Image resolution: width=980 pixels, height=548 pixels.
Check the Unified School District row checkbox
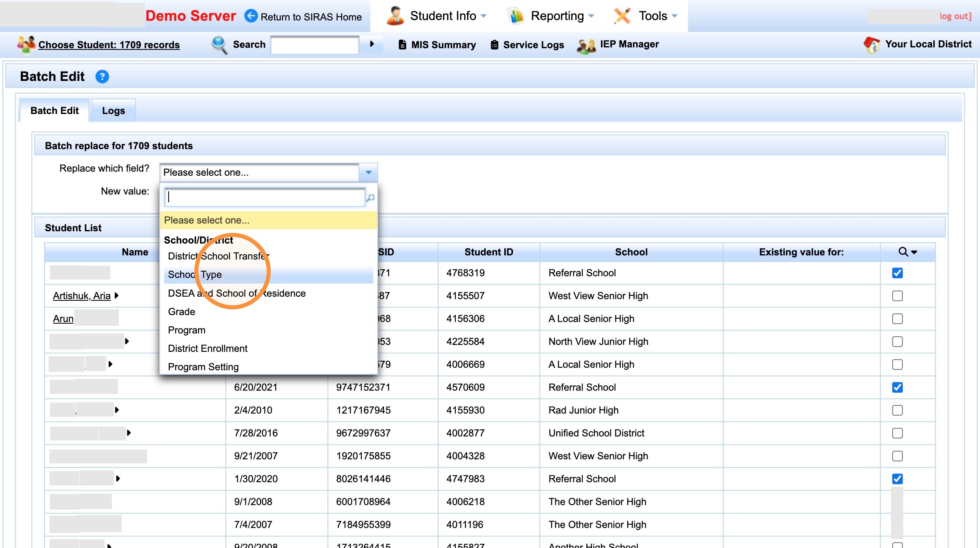897,433
